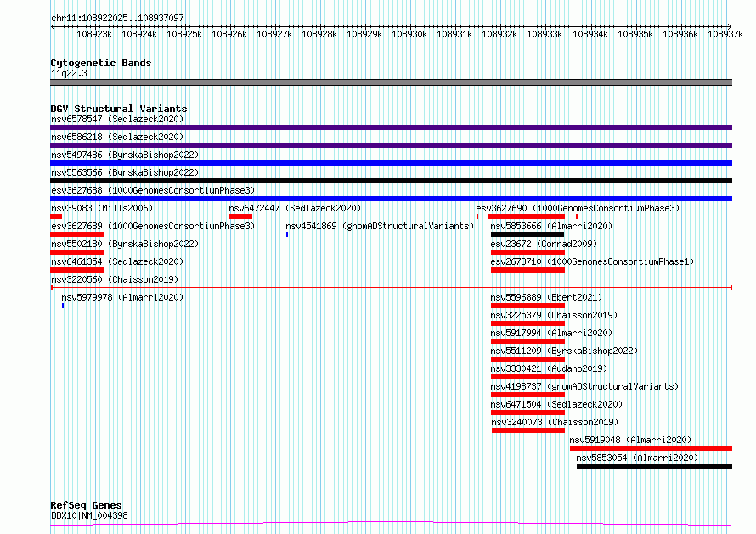
Task: Click nsv3330421 (Audano2019) label
Action: [549, 368]
